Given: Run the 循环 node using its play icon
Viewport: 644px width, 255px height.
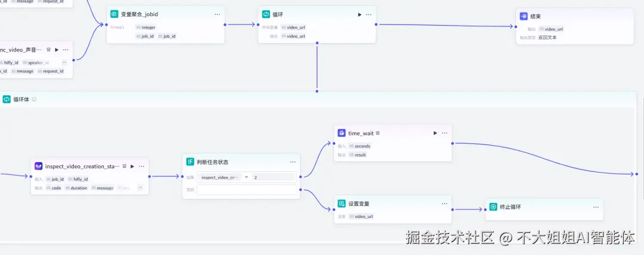Looking at the screenshot, I should (x=360, y=14).
